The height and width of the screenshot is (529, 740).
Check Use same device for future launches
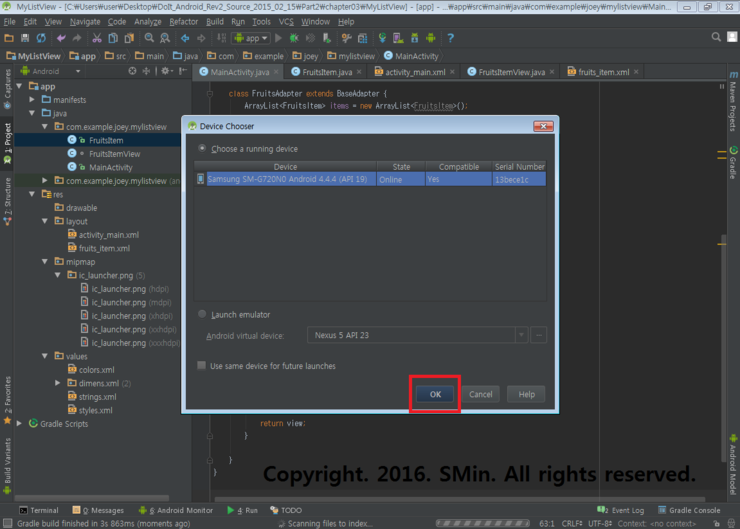202,366
